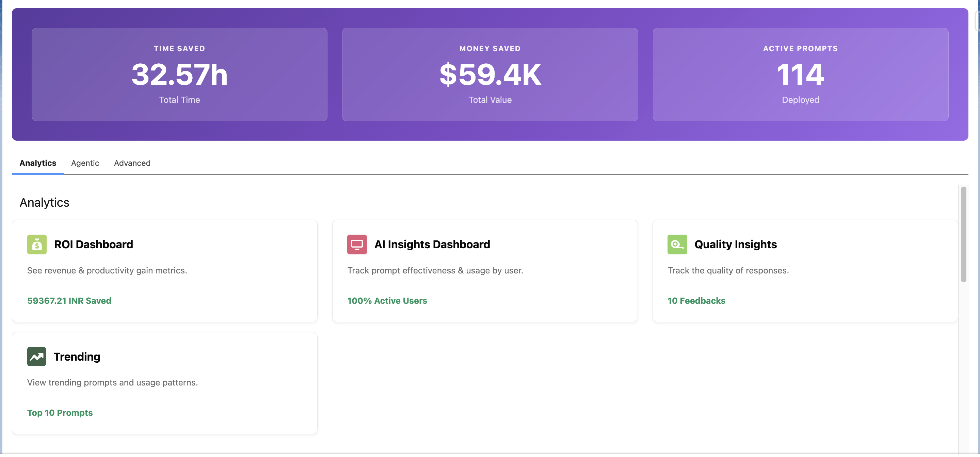Click the AI Insights Dashboard monitor icon
The width and height of the screenshot is (980, 457).
[x=356, y=244]
